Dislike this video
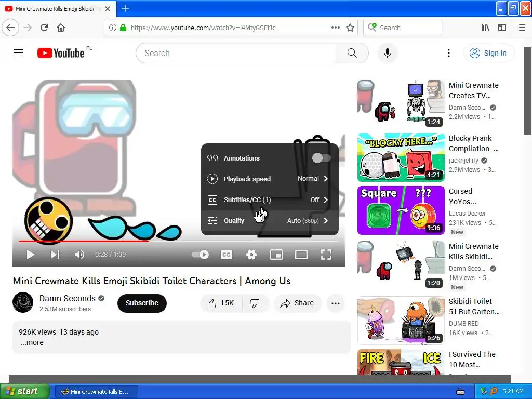The image size is (532, 399). coord(255,303)
